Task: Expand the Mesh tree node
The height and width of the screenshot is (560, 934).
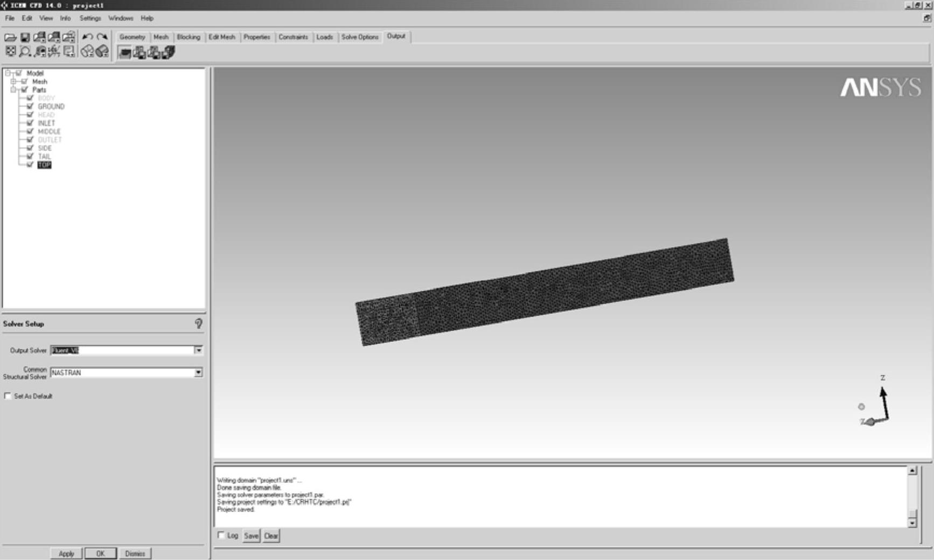Action: (13, 81)
